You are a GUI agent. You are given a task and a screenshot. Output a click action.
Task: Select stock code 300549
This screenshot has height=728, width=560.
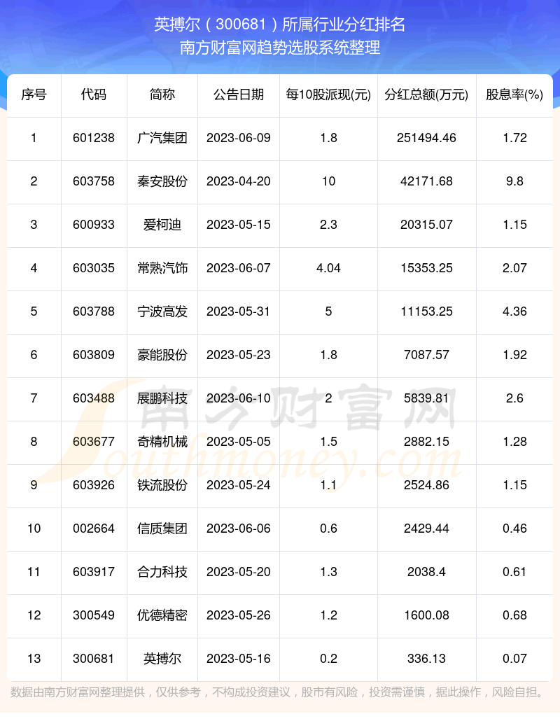click(x=93, y=615)
